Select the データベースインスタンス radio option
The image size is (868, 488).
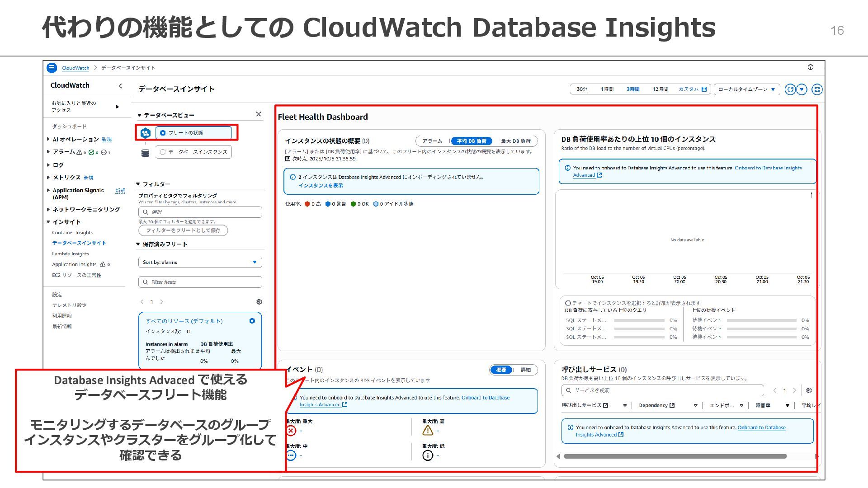click(x=163, y=152)
